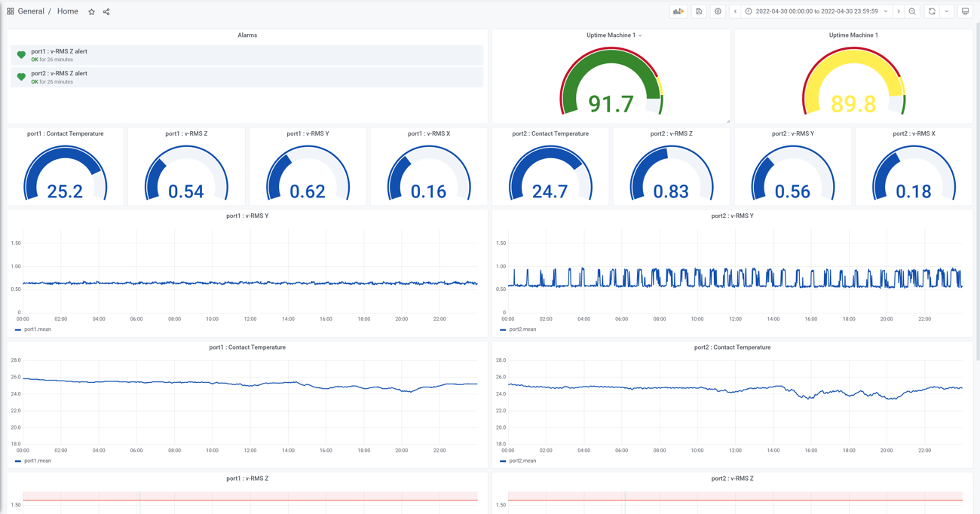Click the 'OK for 26 minutes' status under port1 alert
The height and width of the screenshot is (514, 980).
pyautogui.click(x=52, y=60)
